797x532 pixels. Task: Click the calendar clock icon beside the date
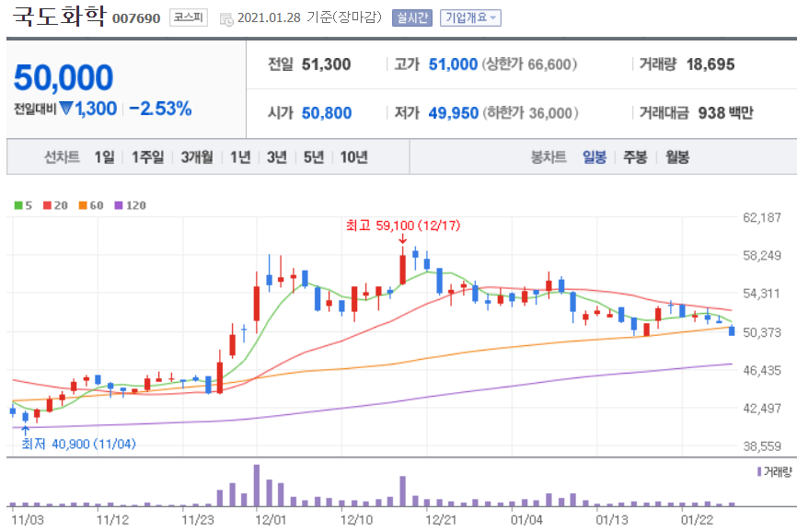coord(226,19)
